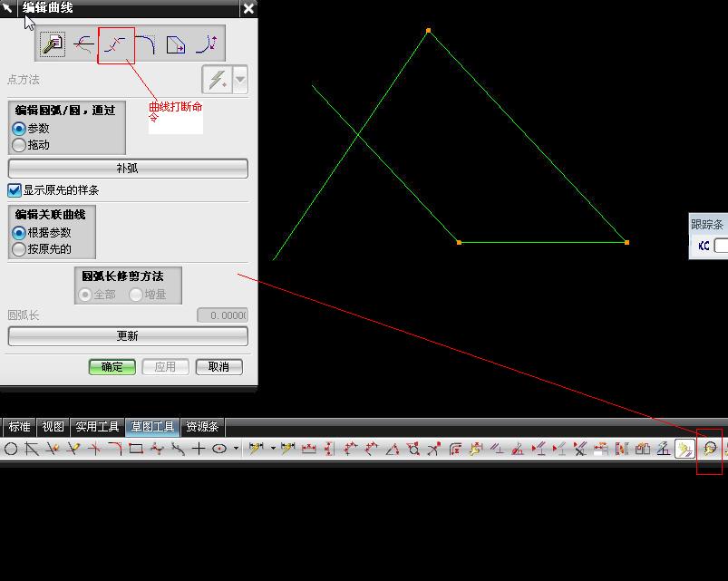
Task: Toggle 显示原先的样条 checkbox
Action: pos(15,190)
